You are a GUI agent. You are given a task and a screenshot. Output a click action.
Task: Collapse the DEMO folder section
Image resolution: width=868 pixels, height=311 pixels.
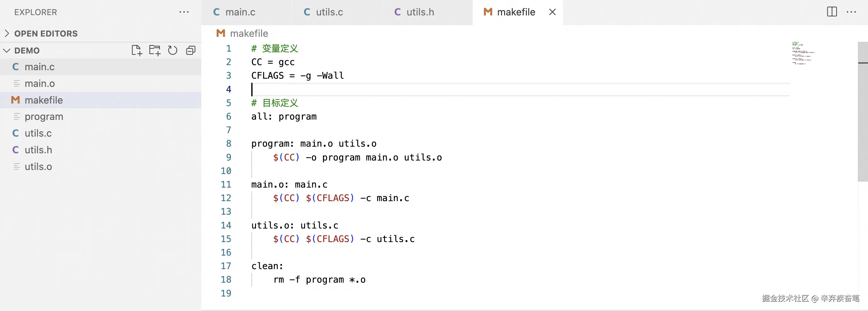tap(27, 51)
